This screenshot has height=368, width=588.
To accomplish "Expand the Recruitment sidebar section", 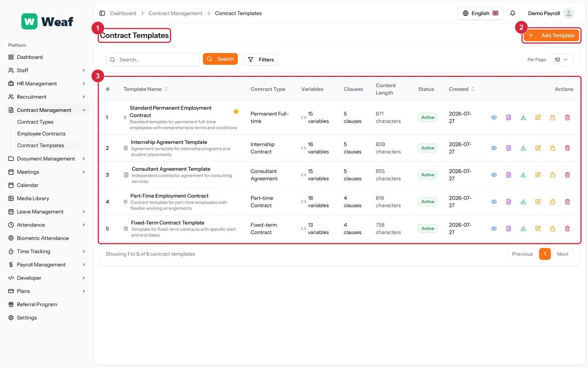I will [47, 97].
